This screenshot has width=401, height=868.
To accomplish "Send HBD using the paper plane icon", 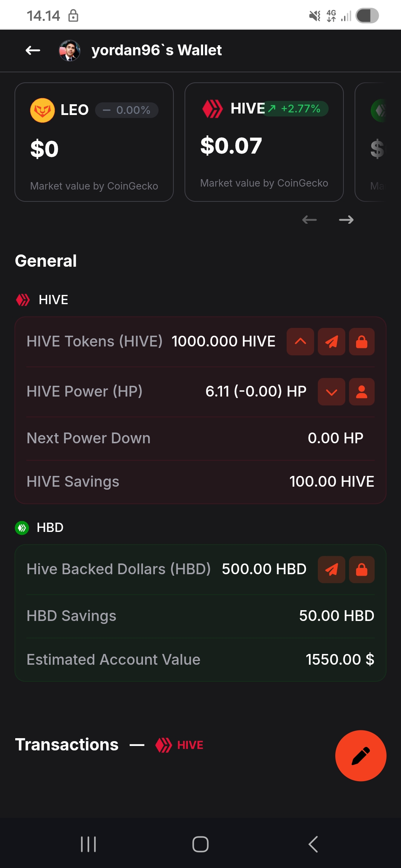I will tap(332, 569).
